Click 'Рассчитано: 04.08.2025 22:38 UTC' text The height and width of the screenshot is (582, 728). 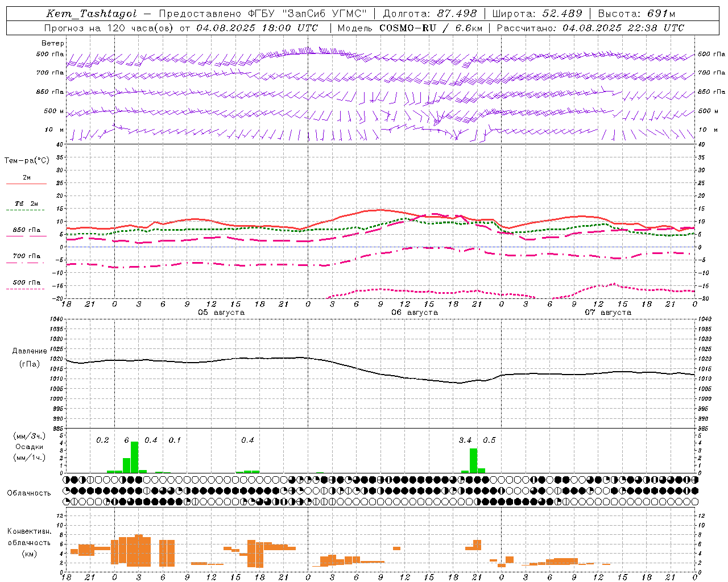591,28
